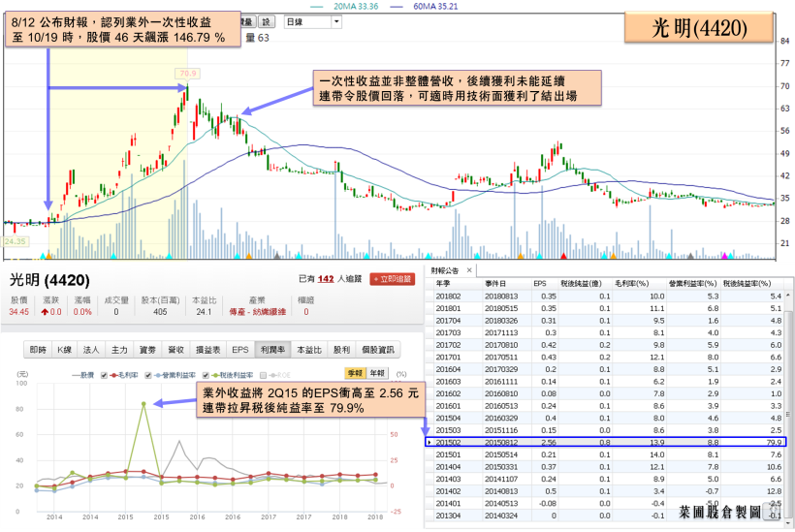Open the 損益表 tab
Image resolution: width=795 pixels, height=532 pixels.
point(207,350)
